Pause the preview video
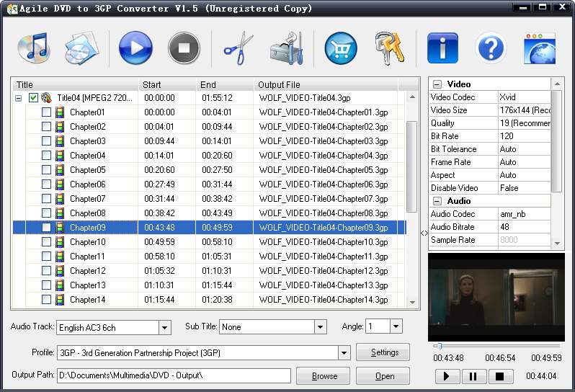 click(x=473, y=376)
